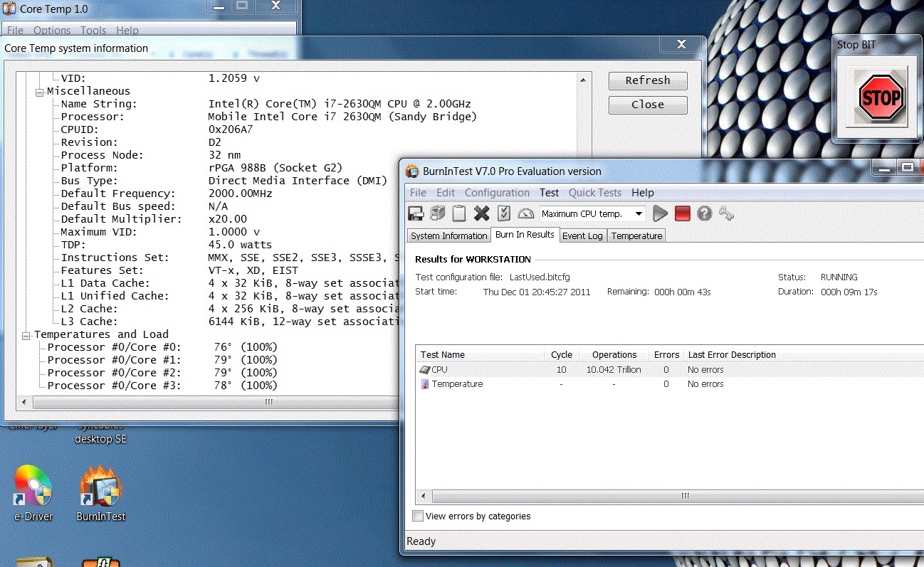
Task: Select the Processor #0/Core #0 row
Action: pos(162,347)
